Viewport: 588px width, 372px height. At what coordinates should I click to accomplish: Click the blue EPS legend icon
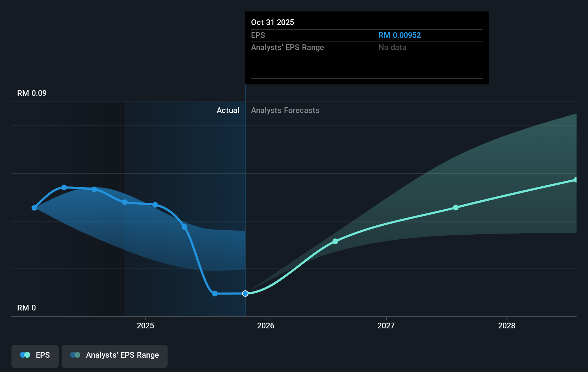coord(25,355)
